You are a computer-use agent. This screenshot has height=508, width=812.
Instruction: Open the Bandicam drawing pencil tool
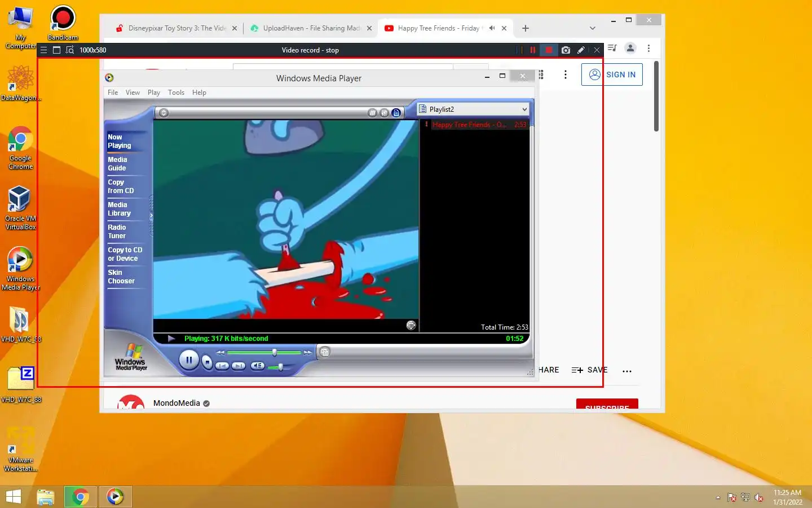click(581, 50)
